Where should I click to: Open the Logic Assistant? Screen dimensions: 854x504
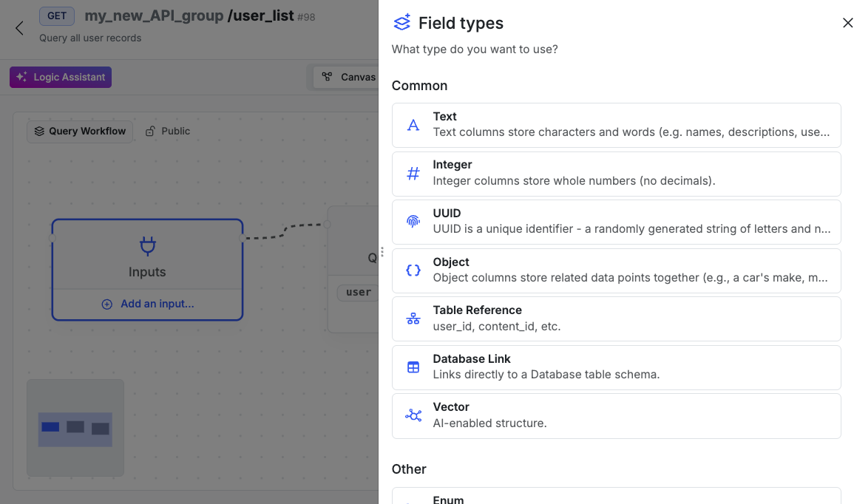[x=61, y=77]
